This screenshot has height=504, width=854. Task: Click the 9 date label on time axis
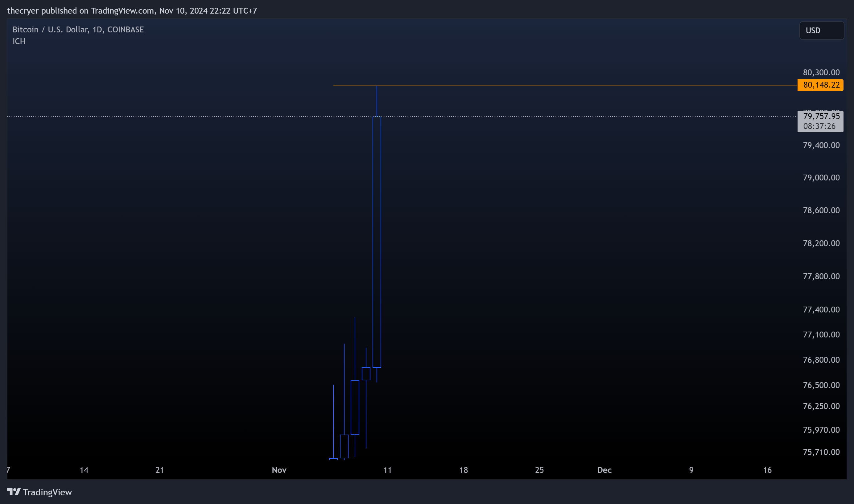(x=691, y=470)
